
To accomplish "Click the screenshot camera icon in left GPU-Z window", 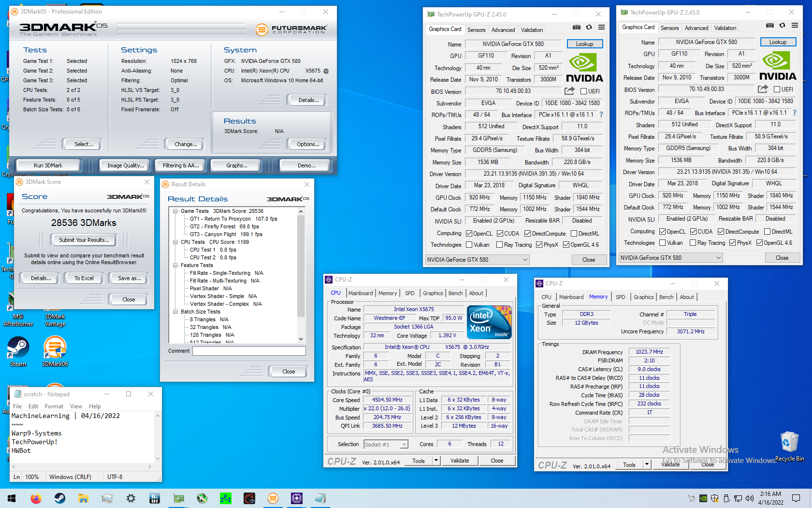I will pos(577,27).
